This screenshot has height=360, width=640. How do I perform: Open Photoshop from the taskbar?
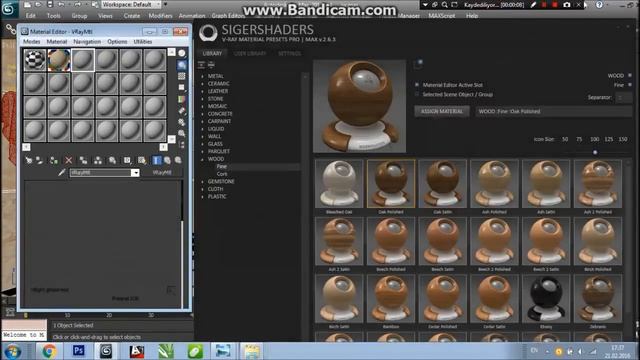pyautogui.click(x=78, y=351)
